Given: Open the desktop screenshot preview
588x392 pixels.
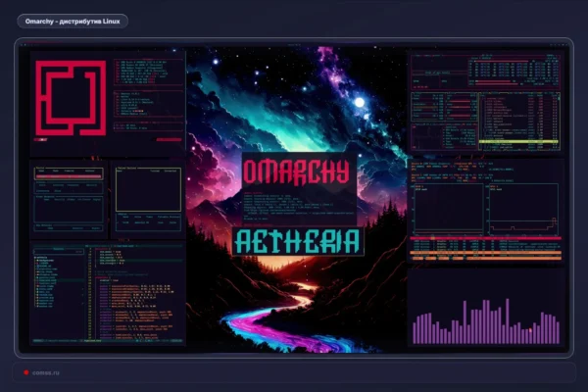Looking at the screenshot, I should (294, 198).
